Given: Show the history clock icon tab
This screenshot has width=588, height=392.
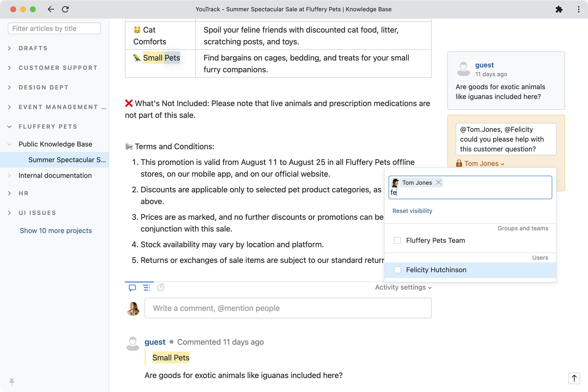Looking at the screenshot, I should [x=161, y=287].
